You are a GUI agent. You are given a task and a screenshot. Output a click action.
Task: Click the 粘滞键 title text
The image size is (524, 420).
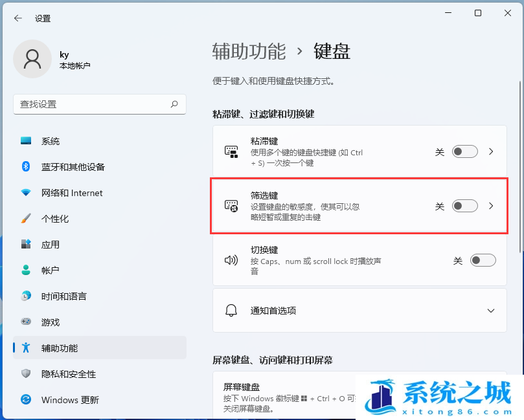(x=264, y=141)
